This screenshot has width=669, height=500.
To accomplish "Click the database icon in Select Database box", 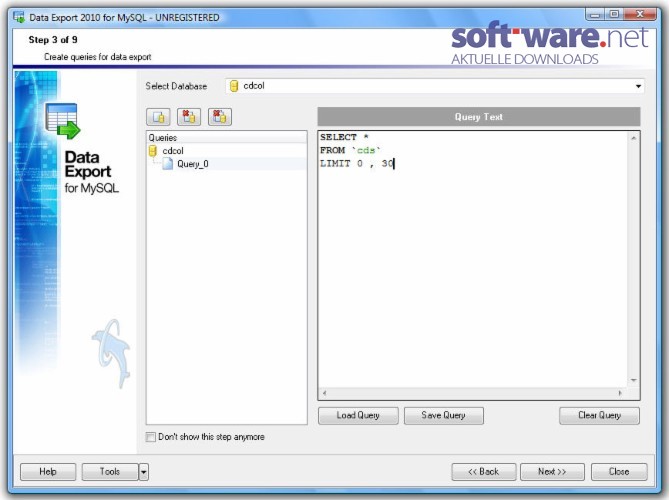I will pyautogui.click(x=234, y=86).
